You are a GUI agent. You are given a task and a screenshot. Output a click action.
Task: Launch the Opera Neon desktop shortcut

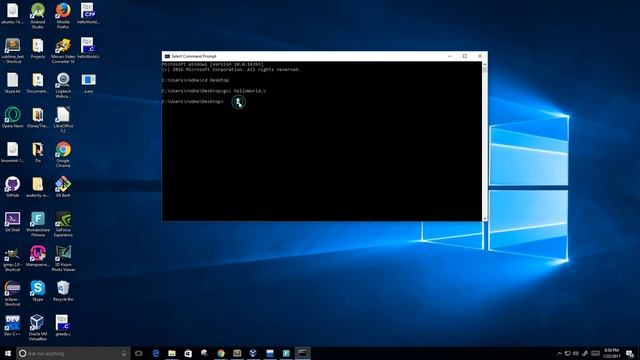click(13, 118)
